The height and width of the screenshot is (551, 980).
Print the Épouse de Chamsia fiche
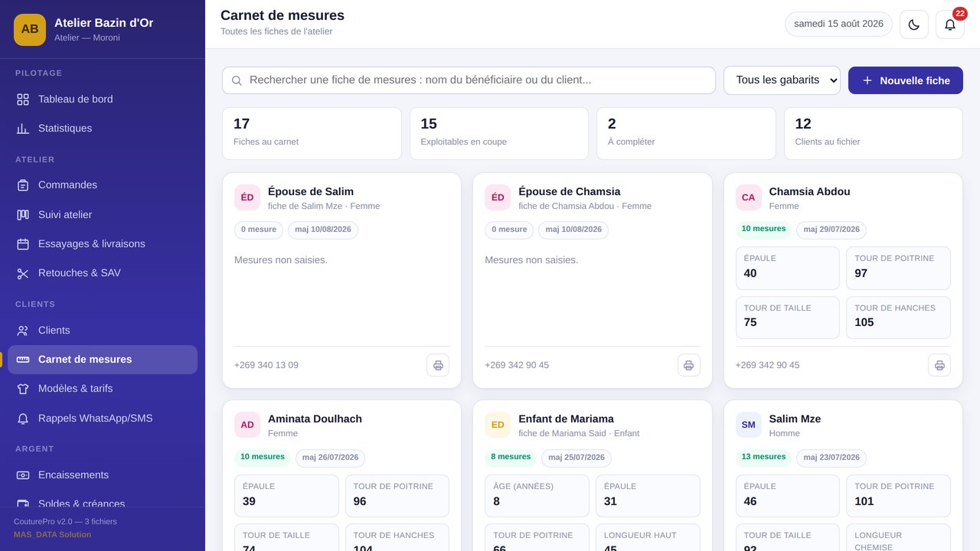(x=689, y=365)
